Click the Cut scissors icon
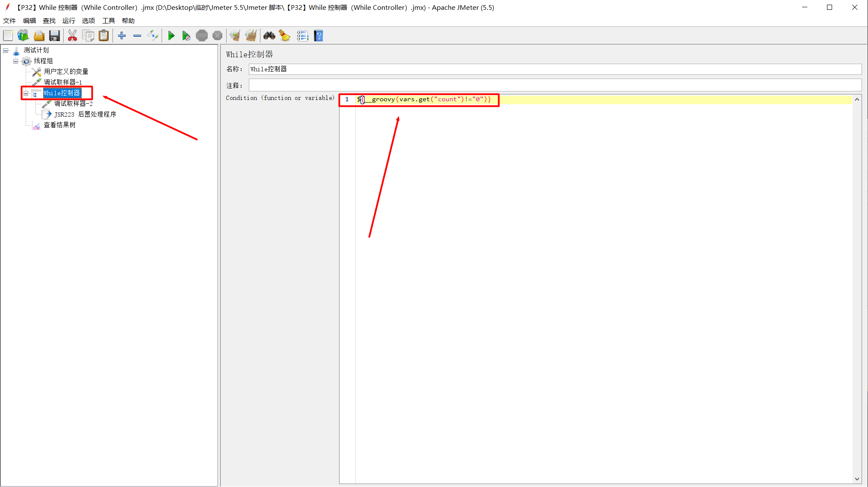This screenshot has width=868, height=487. [72, 36]
